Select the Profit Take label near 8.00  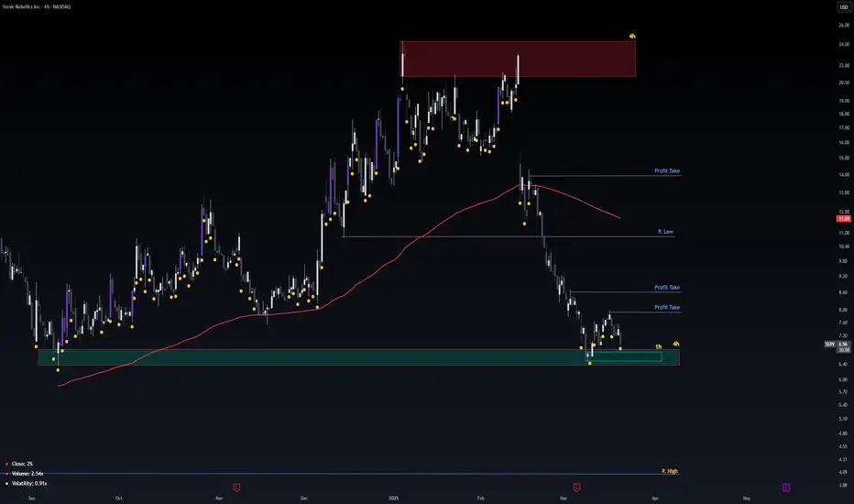tap(667, 307)
